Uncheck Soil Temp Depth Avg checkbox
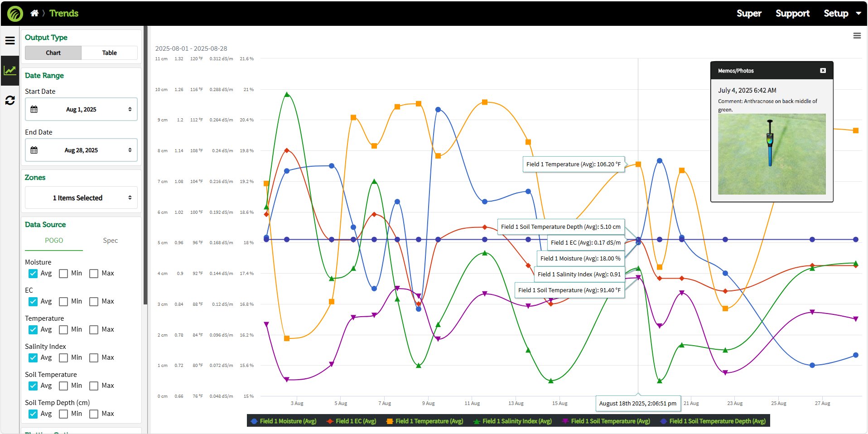Screen dimensions: 868x434 pos(33,414)
